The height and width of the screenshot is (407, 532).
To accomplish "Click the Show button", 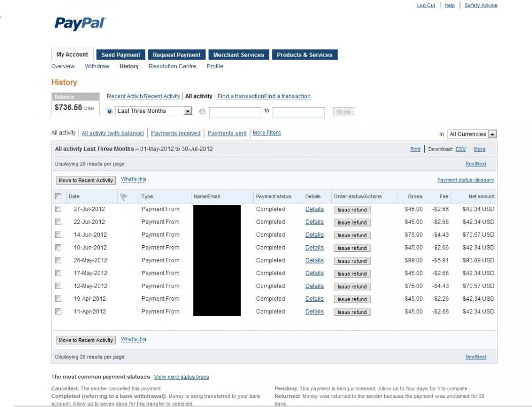I will click(343, 112).
